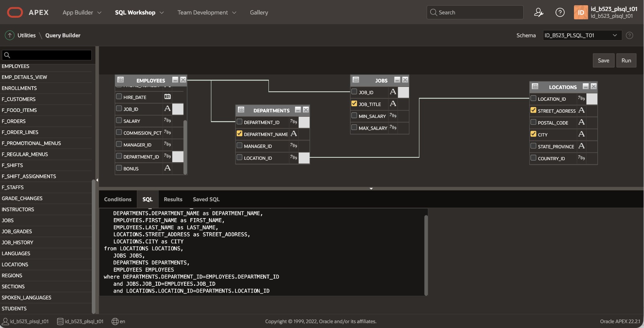Click the COUNTRY_ID number type icon
The image size is (644, 328).
click(x=582, y=158)
